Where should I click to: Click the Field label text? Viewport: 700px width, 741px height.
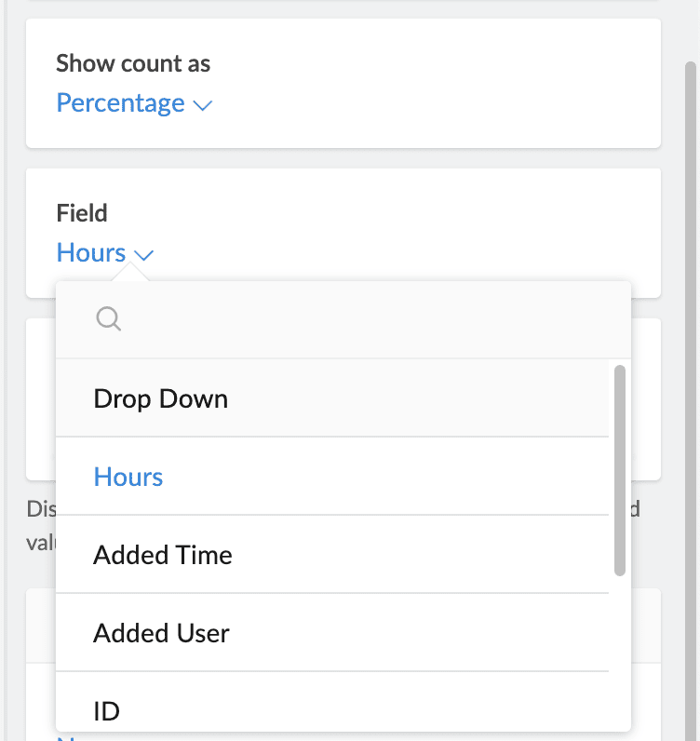click(x=82, y=212)
